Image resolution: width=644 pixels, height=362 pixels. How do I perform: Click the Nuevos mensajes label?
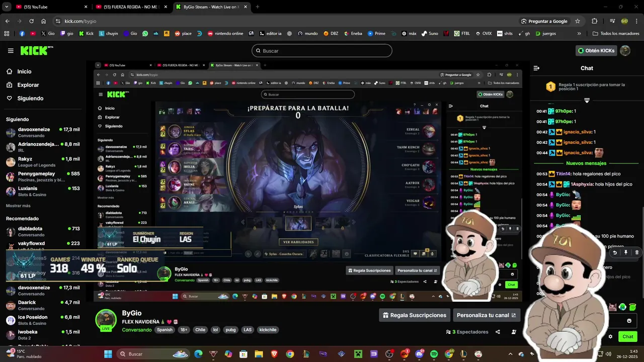586,163
